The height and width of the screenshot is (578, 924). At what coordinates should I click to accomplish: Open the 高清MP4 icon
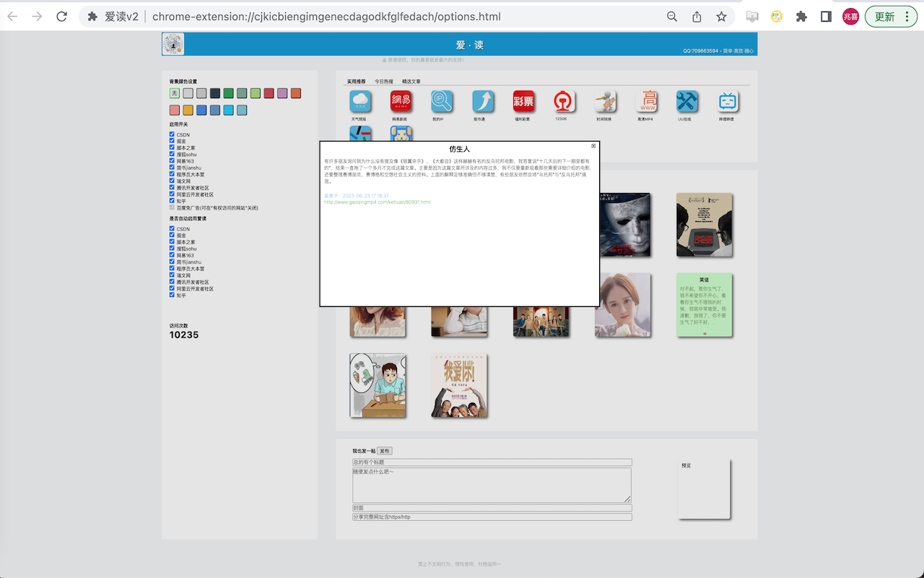[x=647, y=101]
